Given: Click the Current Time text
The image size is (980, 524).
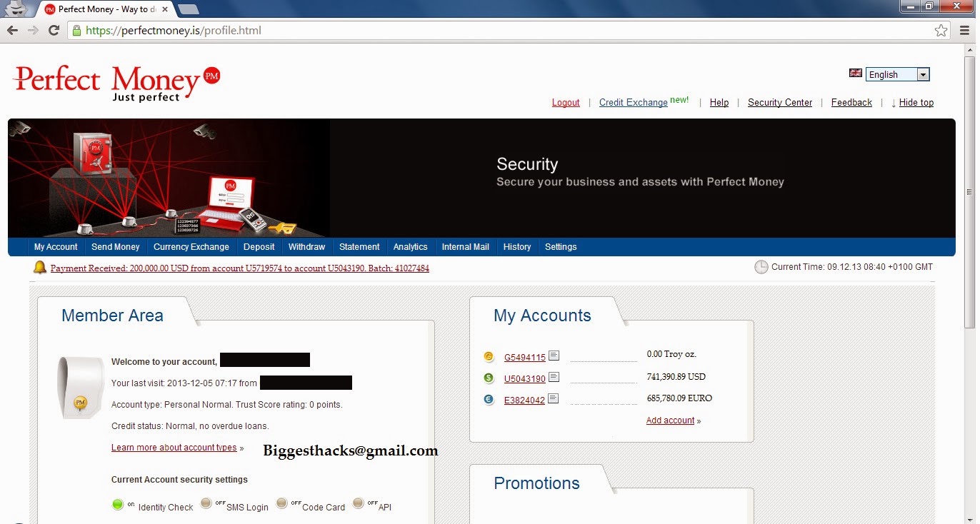Looking at the screenshot, I should pos(852,267).
